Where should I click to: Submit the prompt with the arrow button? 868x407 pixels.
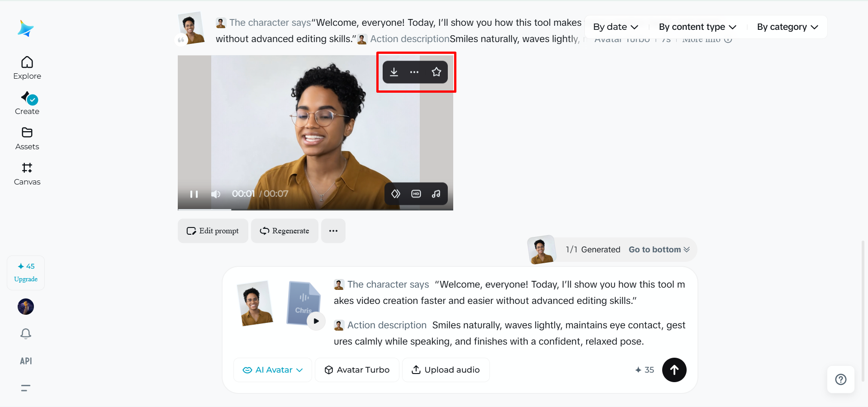point(674,370)
